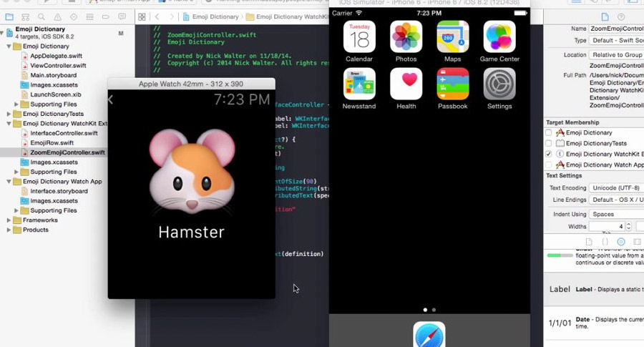Open the Debug navigator lines icon
644x347 pixels.
[89, 17]
